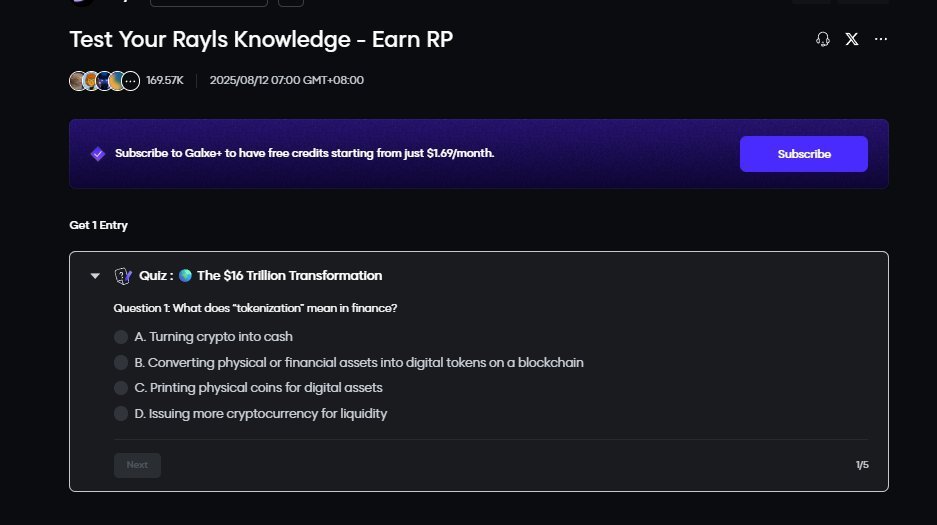937x525 pixels.
Task: Click the Galxe+ free credits banner text
Action: [x=305, y=153]
